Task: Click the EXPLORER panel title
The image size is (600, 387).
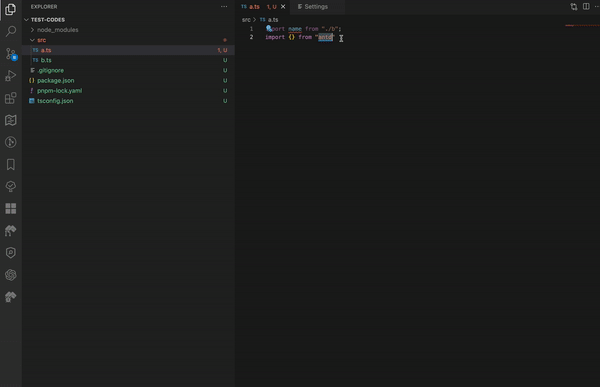Action: 44,7
